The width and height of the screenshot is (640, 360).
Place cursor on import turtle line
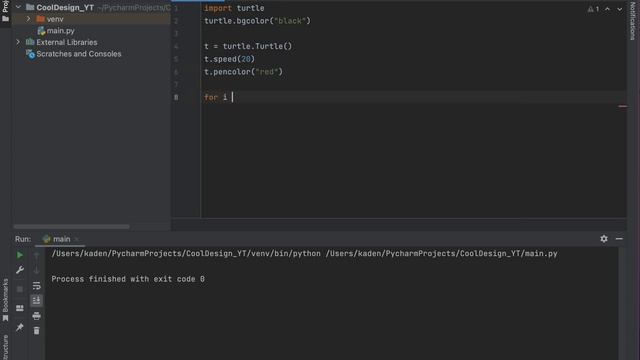tap(234, 8)
